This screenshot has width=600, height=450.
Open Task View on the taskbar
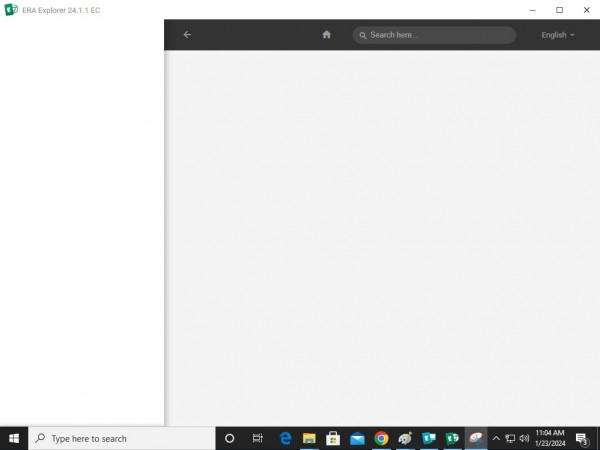click(257, 438)
